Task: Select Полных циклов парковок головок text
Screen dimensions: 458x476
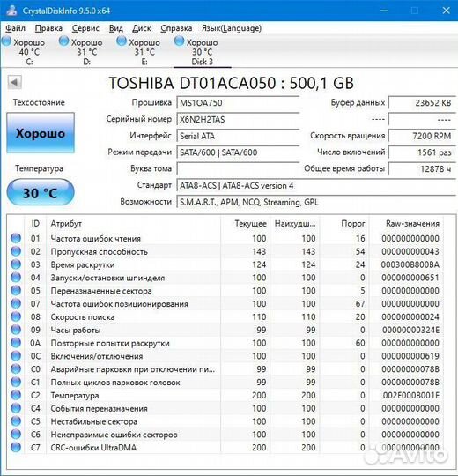Action: (x=115, y=383)
